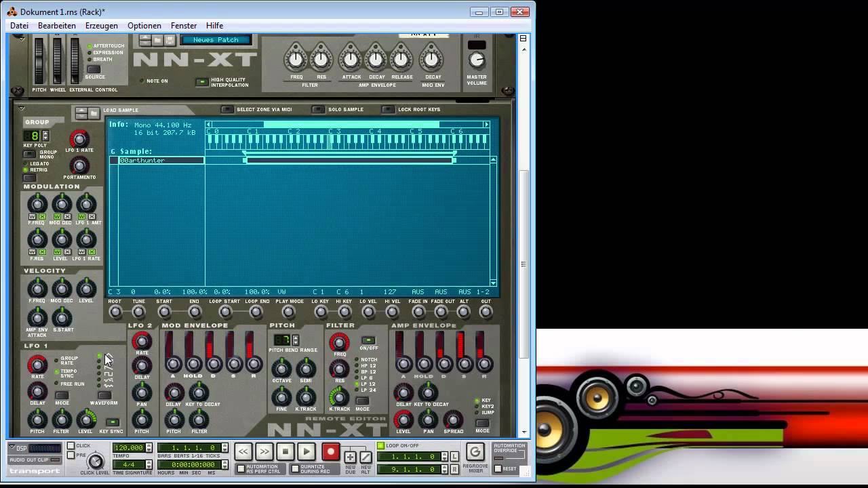Screen dimensions: 868x488
Task: Click the Spread knob in Amp Envelope
Action: point(453,419)
